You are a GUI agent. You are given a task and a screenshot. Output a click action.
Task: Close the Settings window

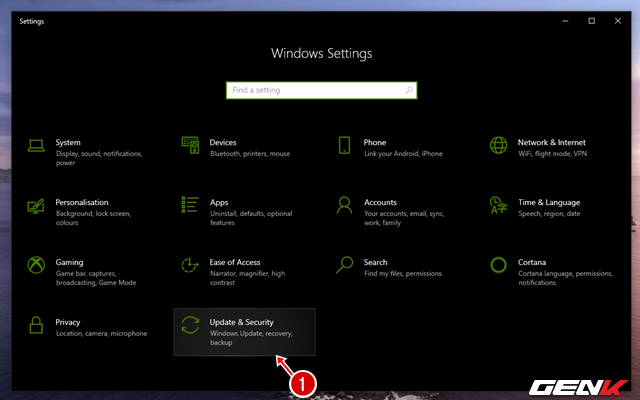coord(618,21)
